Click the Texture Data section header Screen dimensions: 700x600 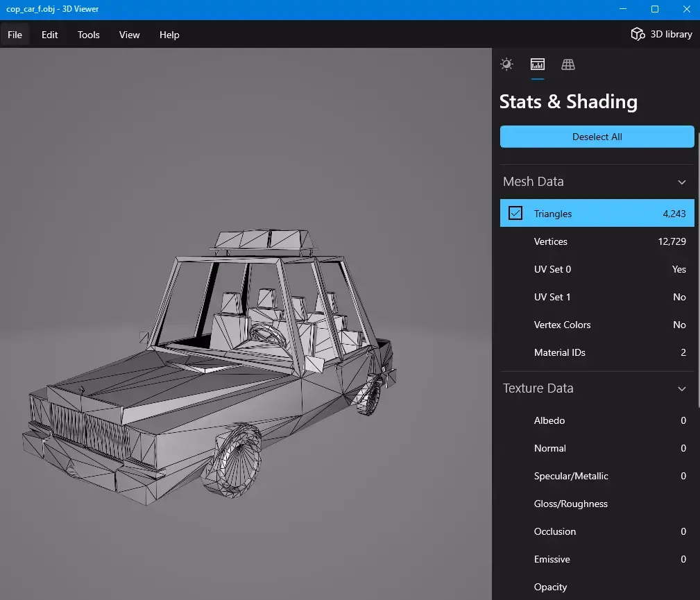(x=597, y=388)
